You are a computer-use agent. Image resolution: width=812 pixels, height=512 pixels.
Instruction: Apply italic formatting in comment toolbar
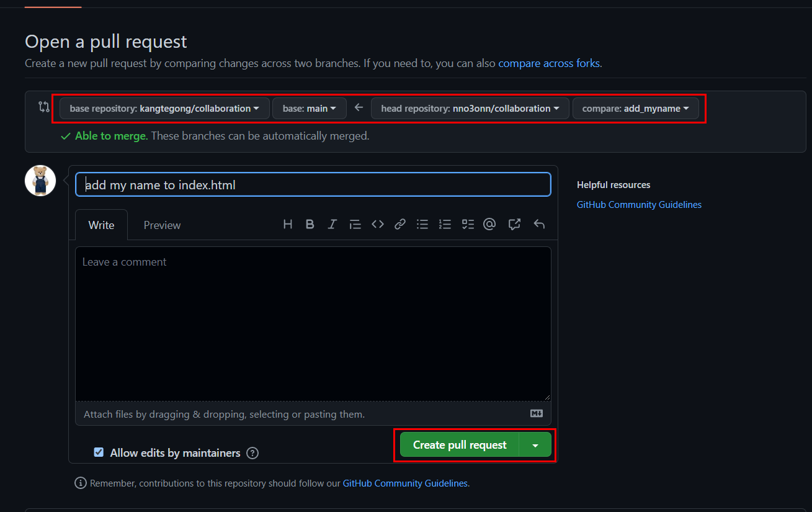332,225
